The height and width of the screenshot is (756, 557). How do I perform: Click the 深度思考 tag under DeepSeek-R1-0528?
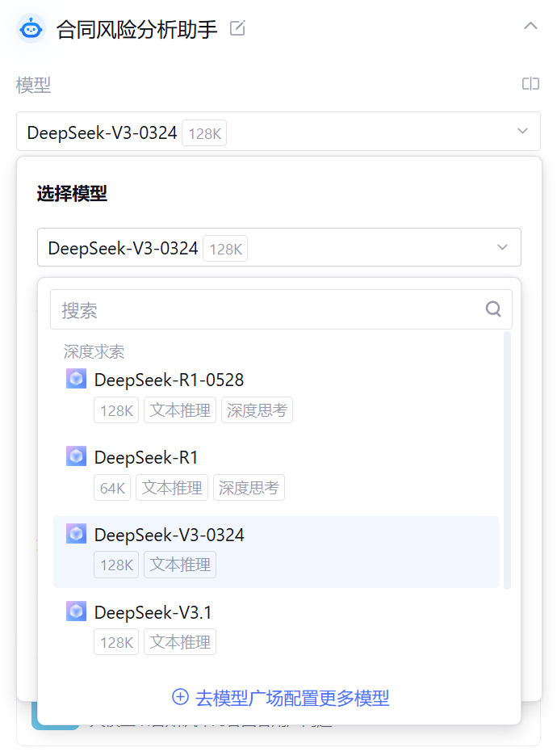tap(257, 410)
